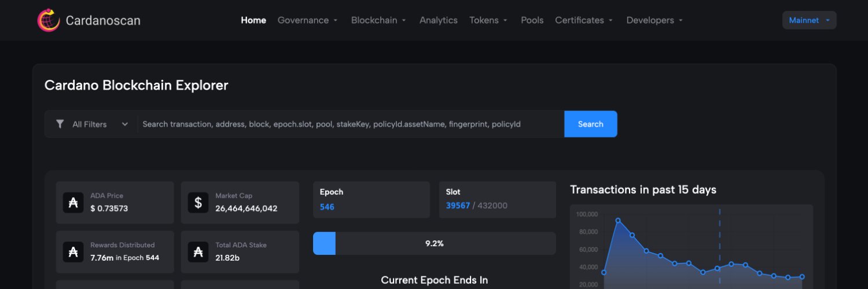Click the Search button

[591, 124]
